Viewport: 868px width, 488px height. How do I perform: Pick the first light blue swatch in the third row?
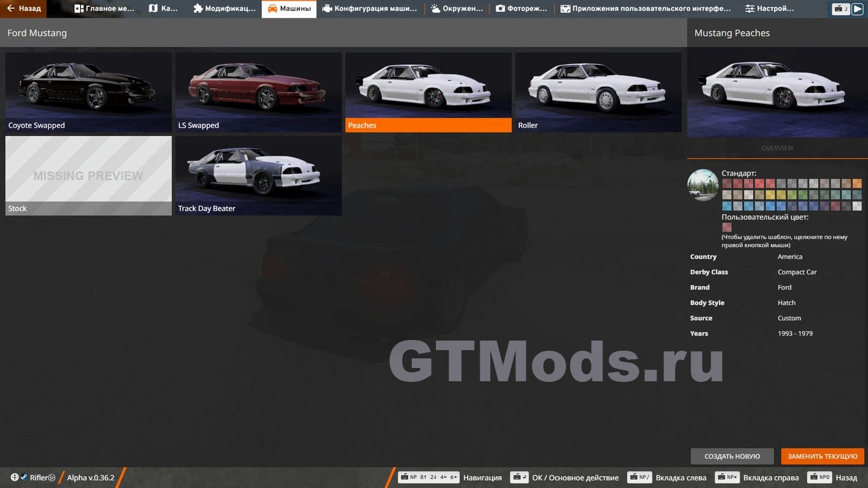coord(727,206)
